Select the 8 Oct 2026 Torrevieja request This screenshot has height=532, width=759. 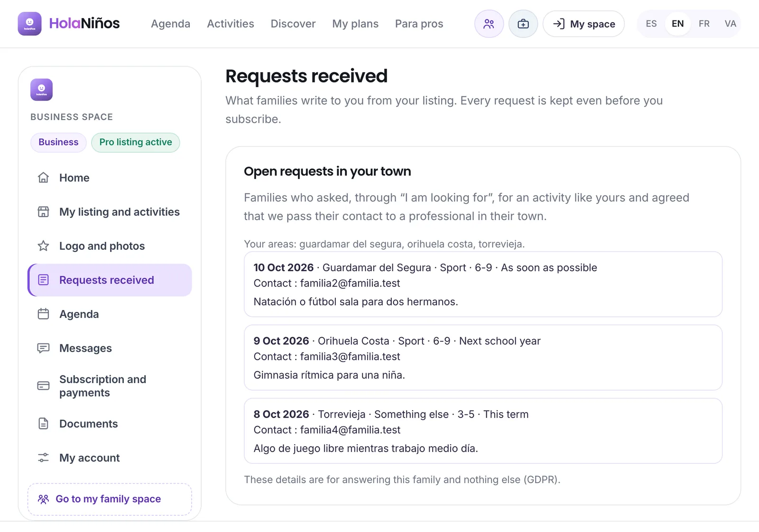tap(483, 431)
